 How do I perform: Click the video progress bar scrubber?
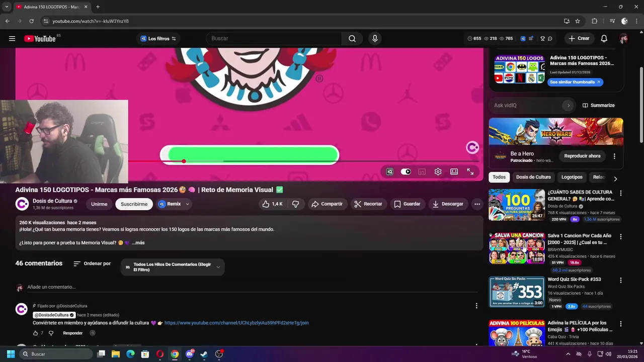coord(184,161)
